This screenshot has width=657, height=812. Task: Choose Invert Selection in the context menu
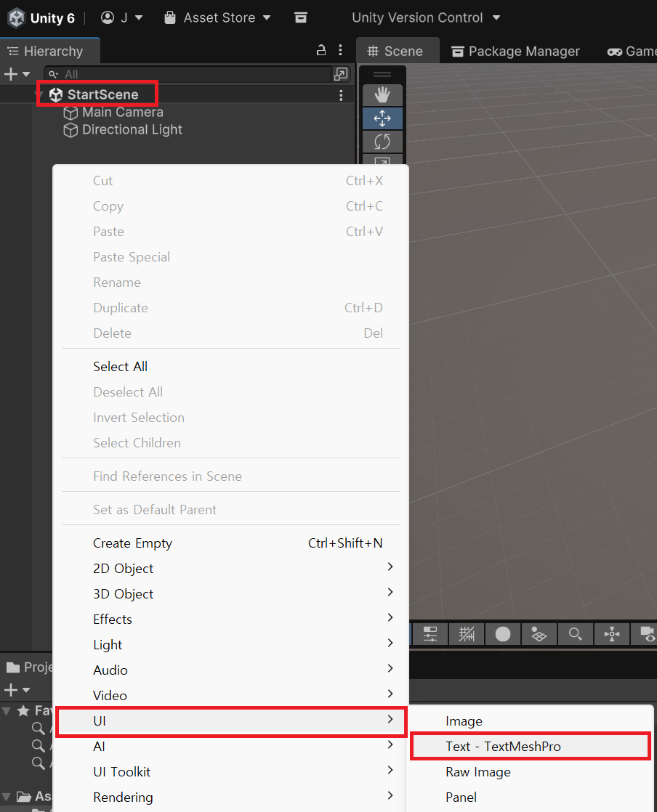tap(230, 418)
